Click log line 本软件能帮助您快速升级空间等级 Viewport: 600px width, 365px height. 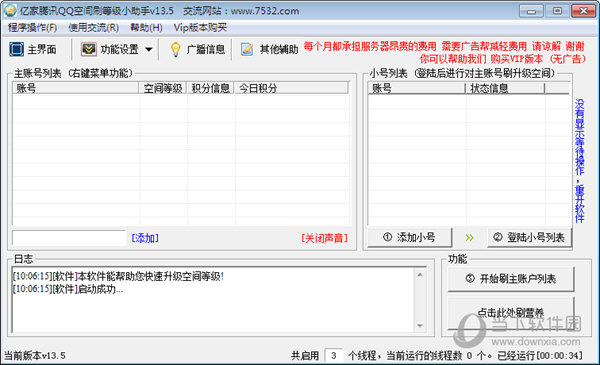pyautogui.click(x=118, y=276)
